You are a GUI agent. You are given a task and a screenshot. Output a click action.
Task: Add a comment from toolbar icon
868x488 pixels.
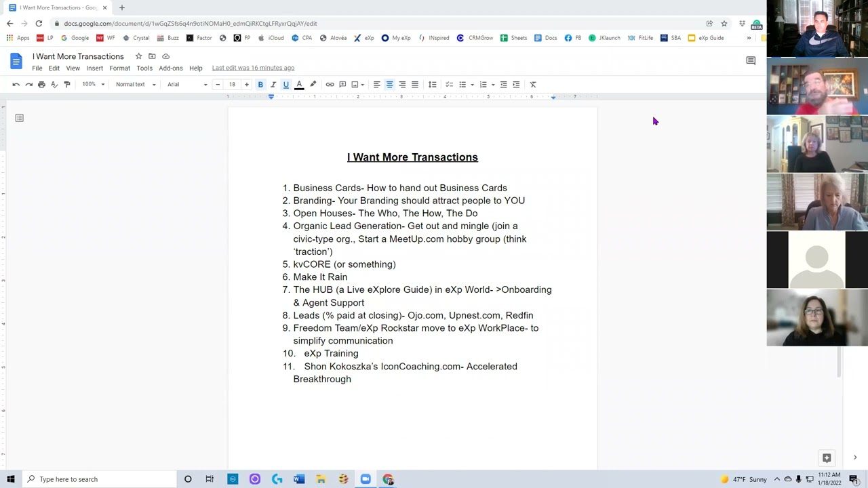342,85
